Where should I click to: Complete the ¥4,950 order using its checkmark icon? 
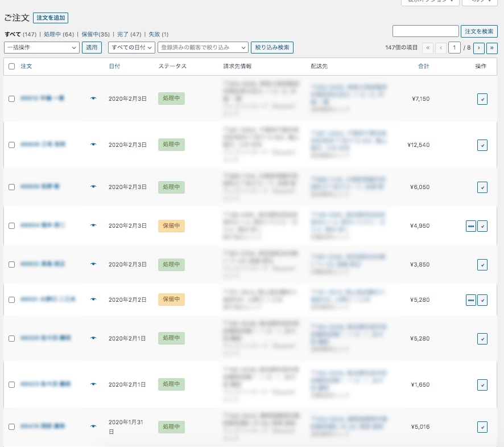(x=482, y=226)
